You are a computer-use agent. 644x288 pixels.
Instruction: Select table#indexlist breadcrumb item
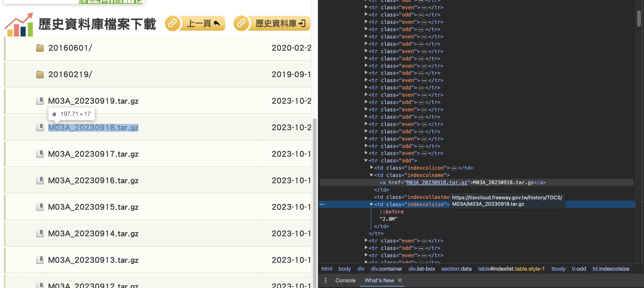coord(511,269)
